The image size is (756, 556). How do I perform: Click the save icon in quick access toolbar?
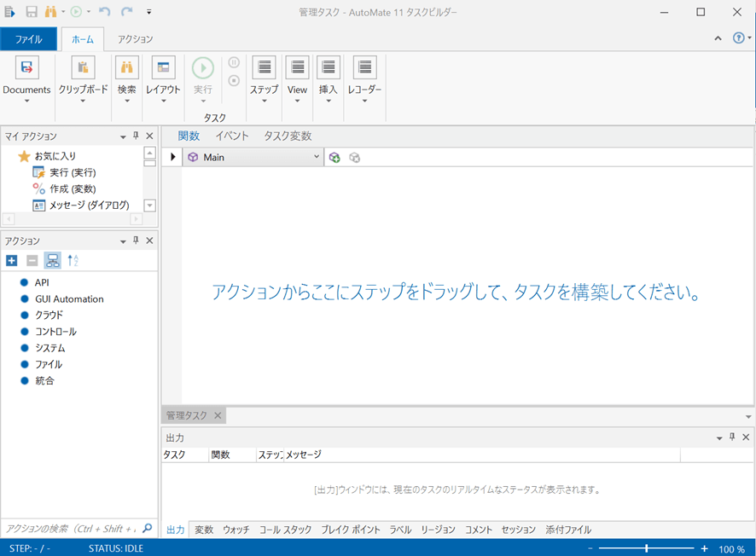point(32,12)
